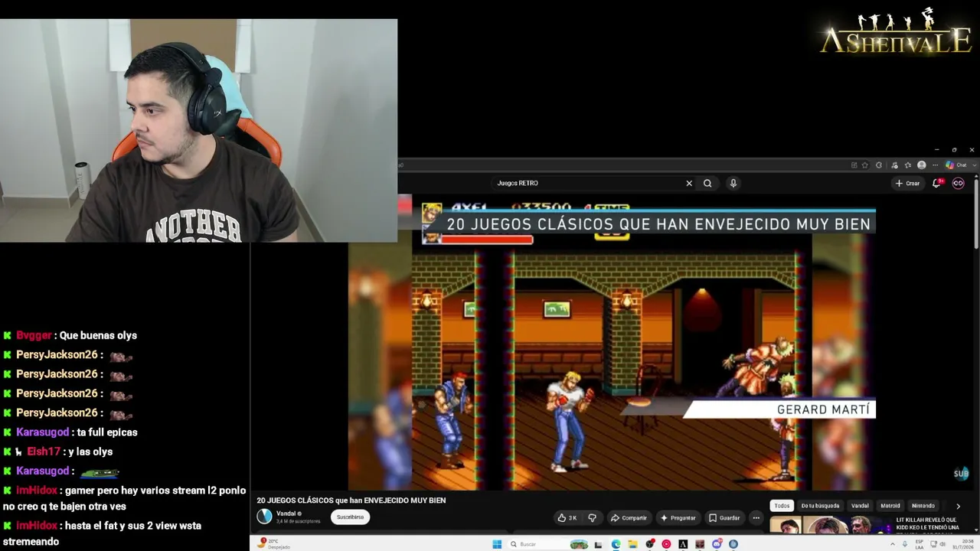Save video using Guardar button
This screenshot has width=980, height=551.
(724, 518)
